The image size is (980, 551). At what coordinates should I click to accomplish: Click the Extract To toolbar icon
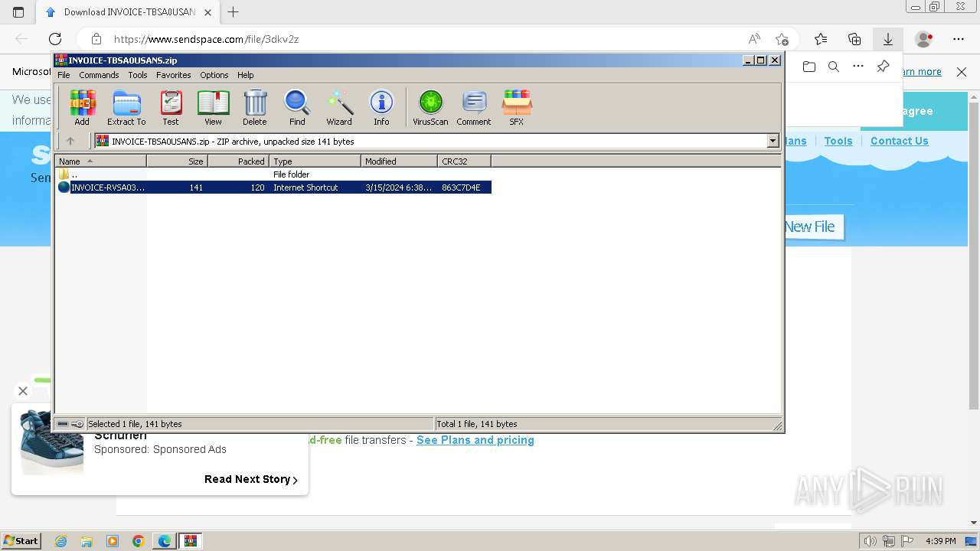click(126, 107)
